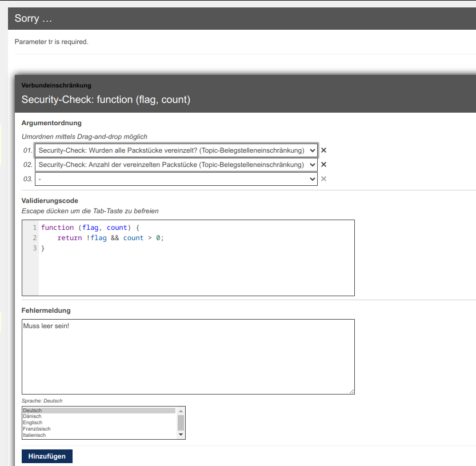The image size is (476, 466).
Task: Focus the 'Muss leer sein!' error message field
Action: [188, 357]
